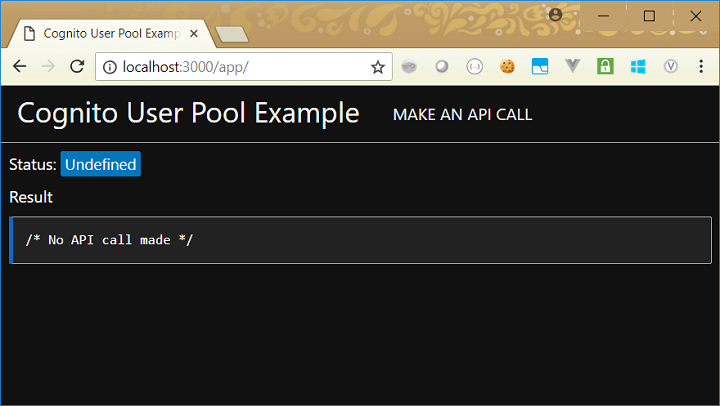Reload the current page
This screenshot has height=406, width=720.
(76, 67)
